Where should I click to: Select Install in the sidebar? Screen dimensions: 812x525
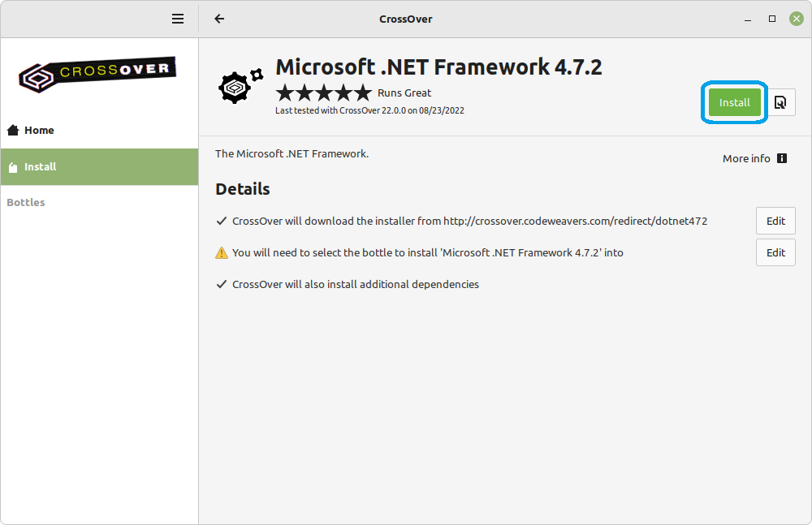pos(99,166)
